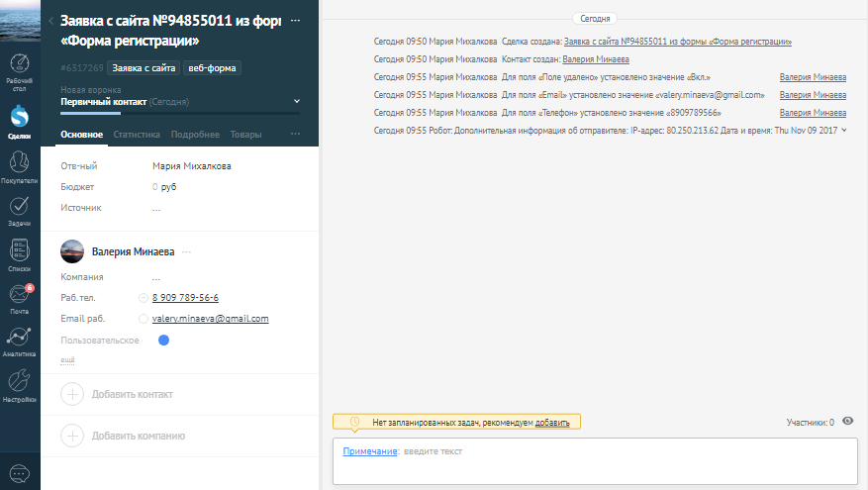This screenshot has width=868, height=490.
Task: Open the Аналитика section icon
Action: [19, 339]
